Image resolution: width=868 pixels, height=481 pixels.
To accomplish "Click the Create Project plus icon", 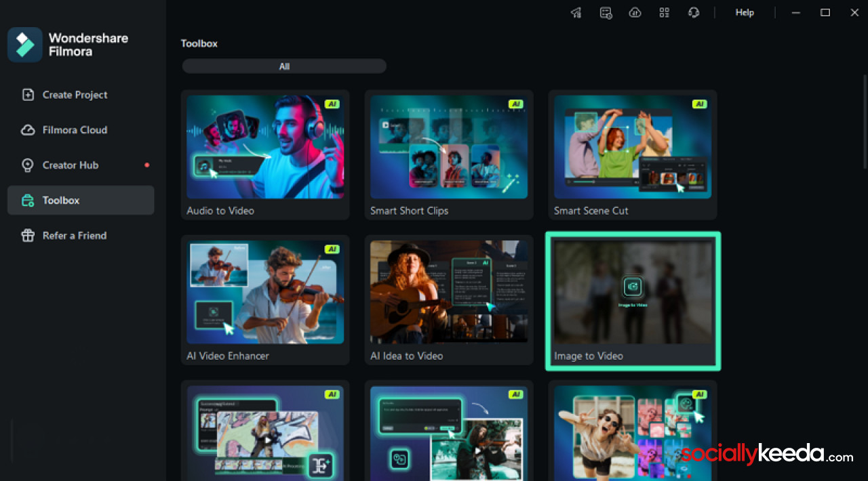I will tap(28, 95).
